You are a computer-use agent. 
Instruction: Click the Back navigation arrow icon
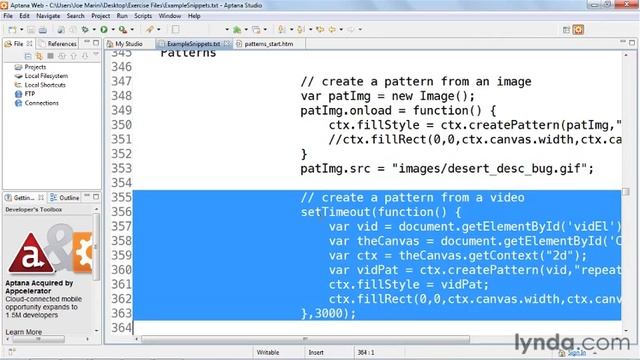[x=333, y=29]
